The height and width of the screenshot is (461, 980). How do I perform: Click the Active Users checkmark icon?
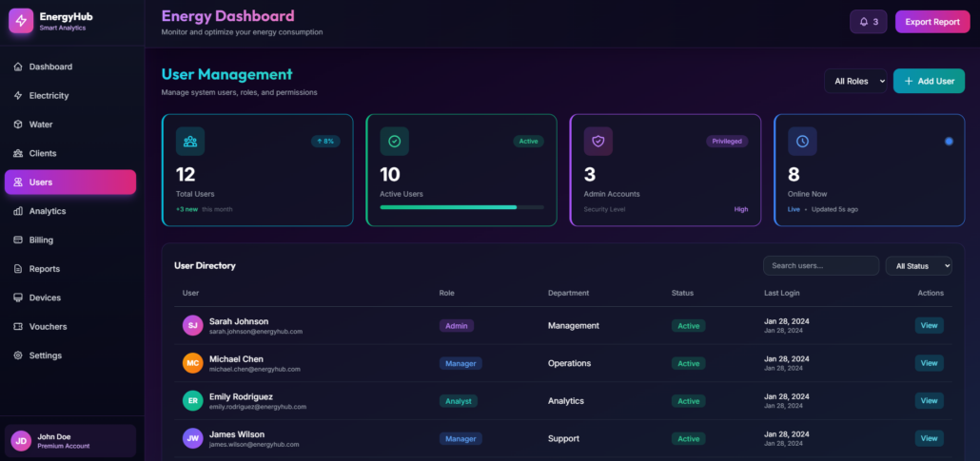[x=394, y=142]
